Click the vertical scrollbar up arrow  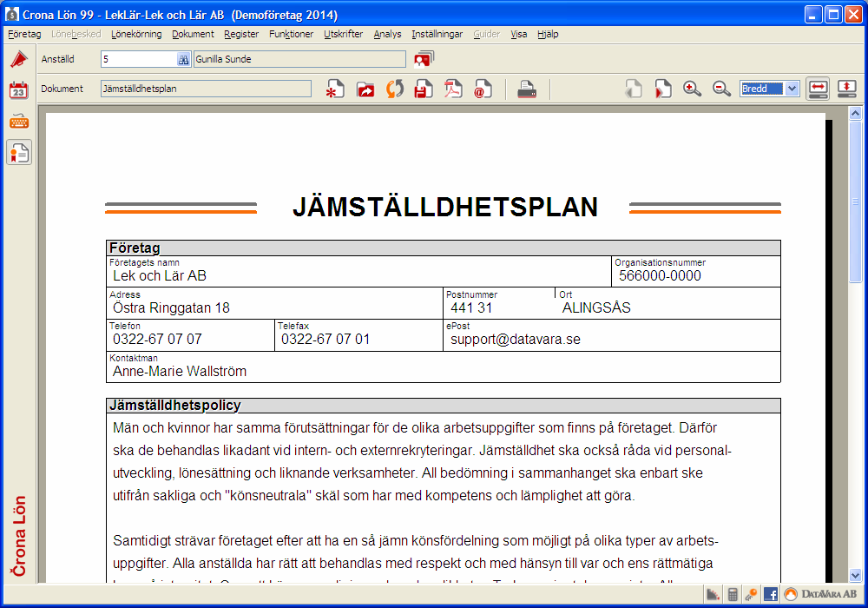point(855,114)
